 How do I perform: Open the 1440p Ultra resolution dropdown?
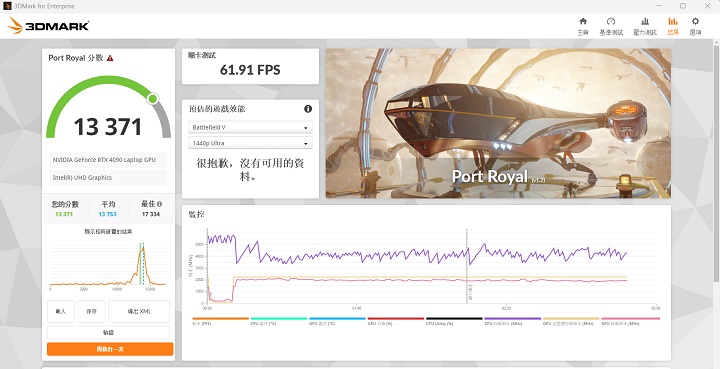coord(250,143)
